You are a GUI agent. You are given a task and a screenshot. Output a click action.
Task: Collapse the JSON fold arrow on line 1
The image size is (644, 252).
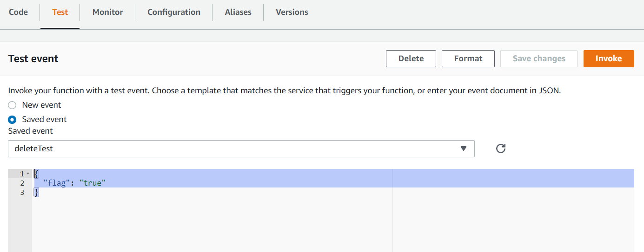28,174
